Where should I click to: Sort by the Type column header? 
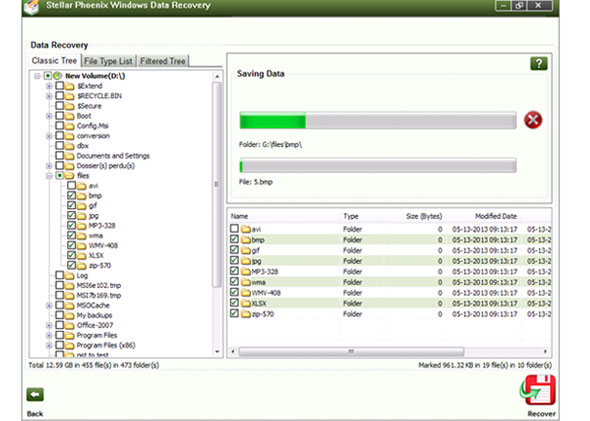coord(351,216)
